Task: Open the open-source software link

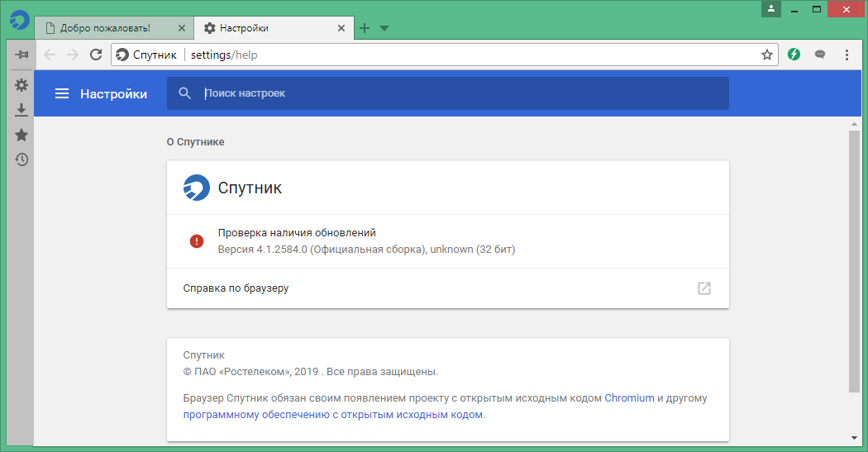Action: pyautogui.click(x=333, y=414)
